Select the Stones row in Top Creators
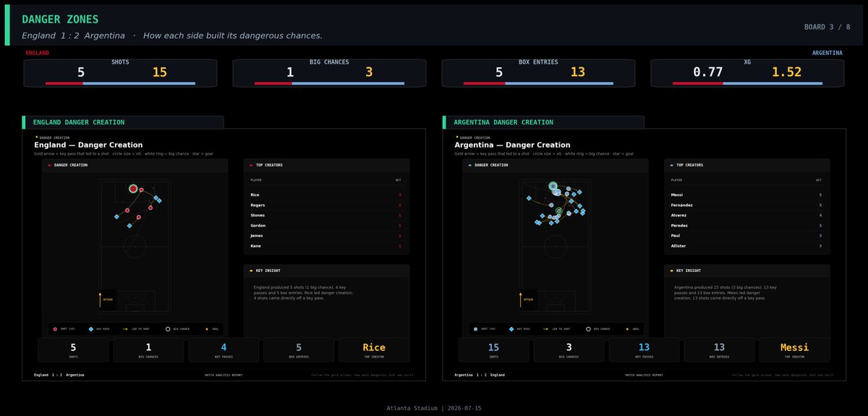 coord(326,216)
